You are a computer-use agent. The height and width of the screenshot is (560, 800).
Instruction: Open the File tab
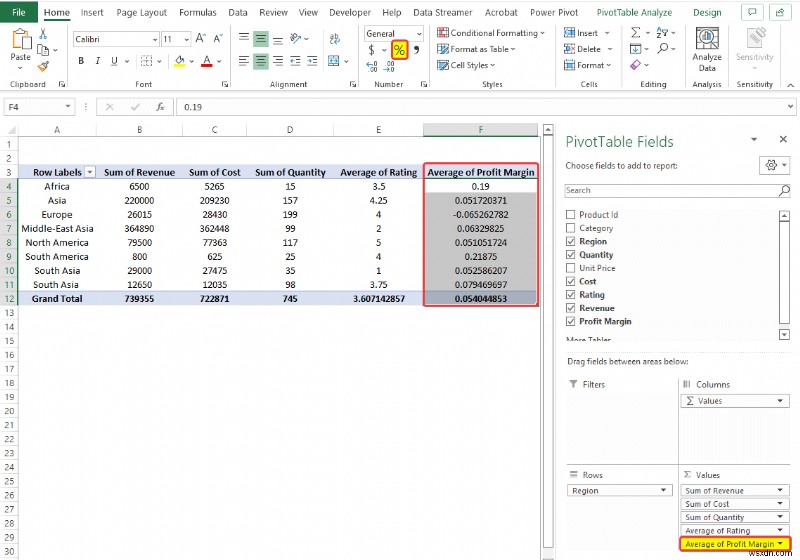click(x=19, y=12)
